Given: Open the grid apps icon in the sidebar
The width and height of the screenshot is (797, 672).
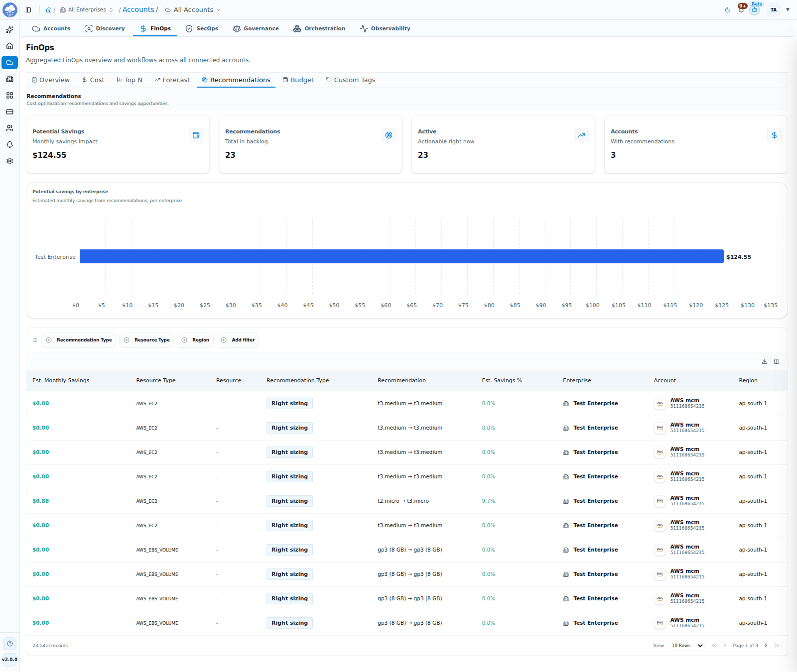Looking at the screenshot, I should pyautogui.click(x=9, y=96).
